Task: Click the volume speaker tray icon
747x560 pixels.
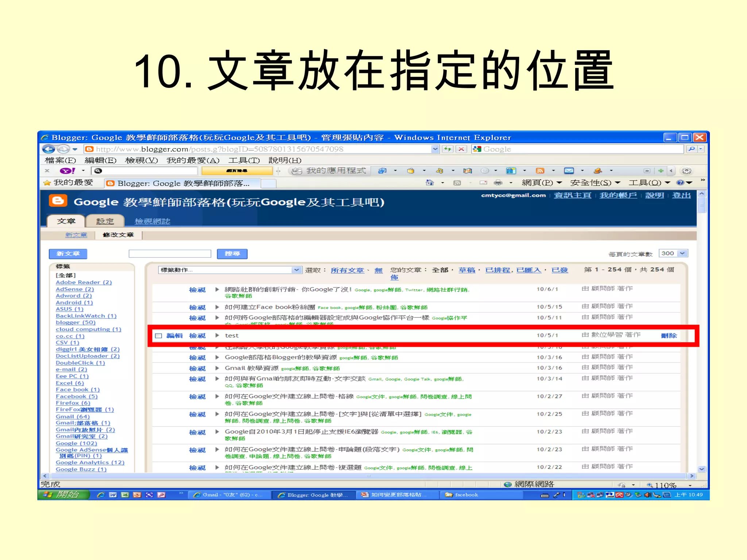Action: pyautogui.click(x=647, y=495)
